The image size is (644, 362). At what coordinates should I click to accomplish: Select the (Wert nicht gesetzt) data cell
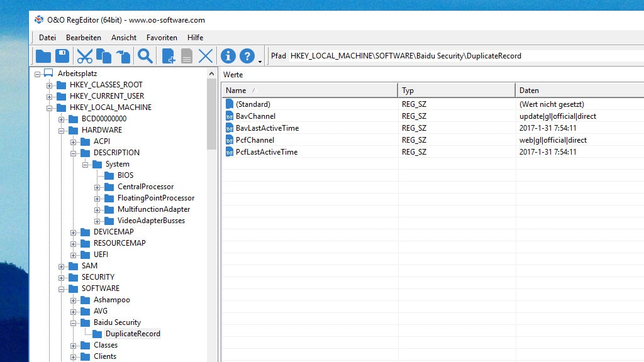[x=552, y=104]
